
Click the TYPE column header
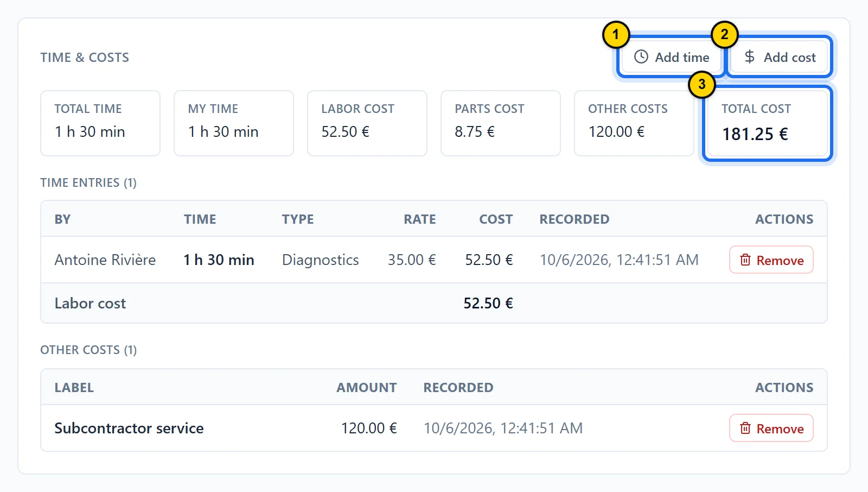pyautogui.click(x=298, y=219)
